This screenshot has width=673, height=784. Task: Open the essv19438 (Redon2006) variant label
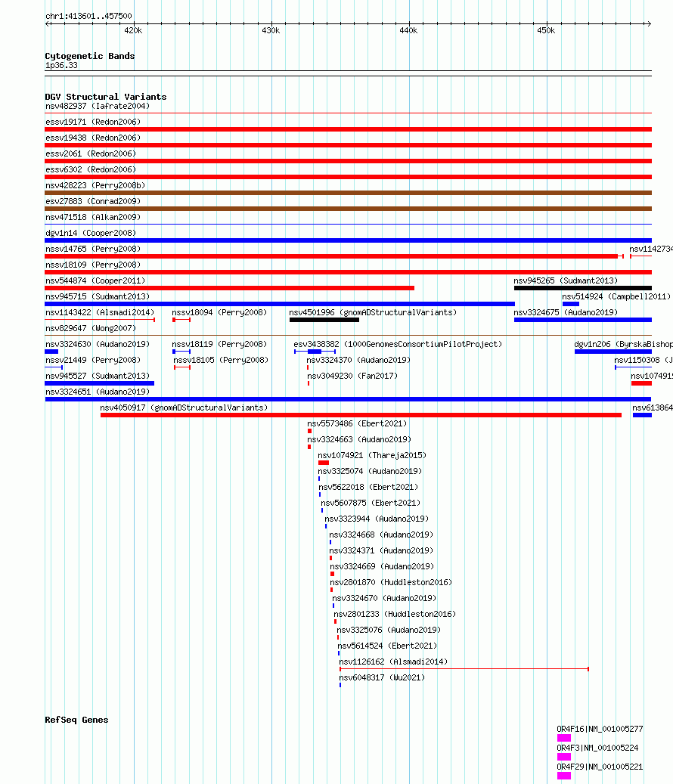point(93,138)
